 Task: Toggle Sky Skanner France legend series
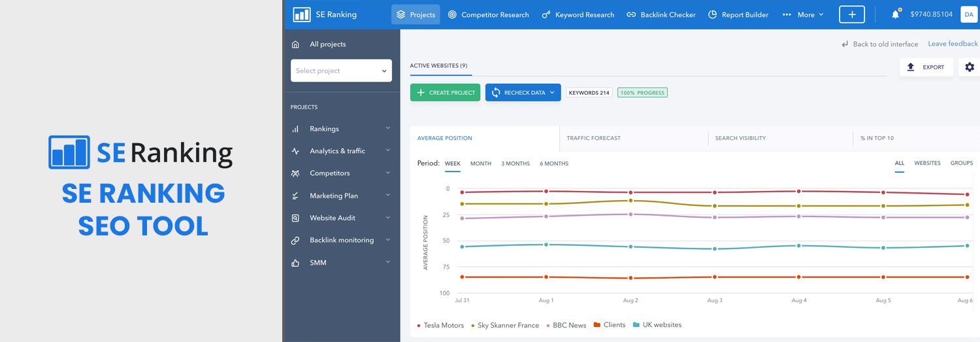[x=505, y=325]
